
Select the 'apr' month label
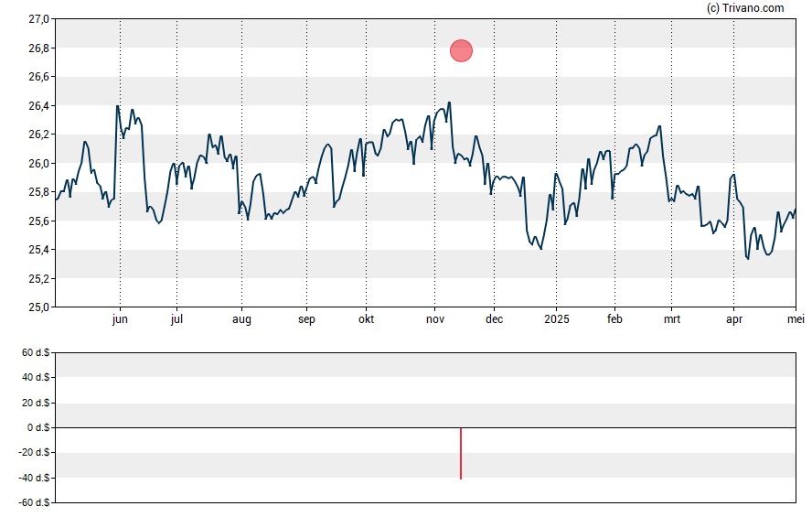pos(733,319)
